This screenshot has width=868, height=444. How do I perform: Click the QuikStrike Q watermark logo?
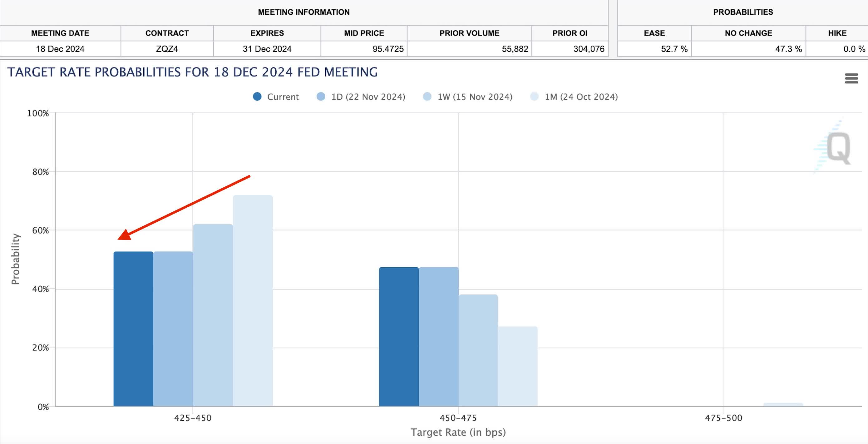838,148
